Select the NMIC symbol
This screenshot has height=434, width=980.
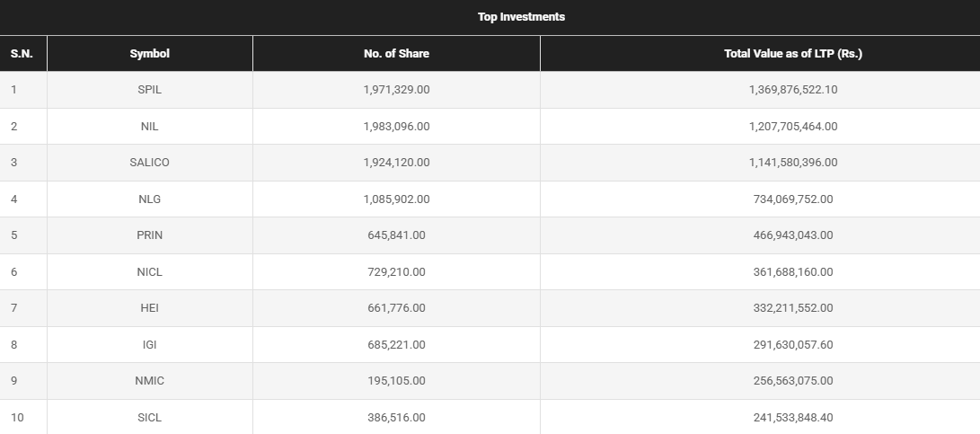[x=149, y=381]
